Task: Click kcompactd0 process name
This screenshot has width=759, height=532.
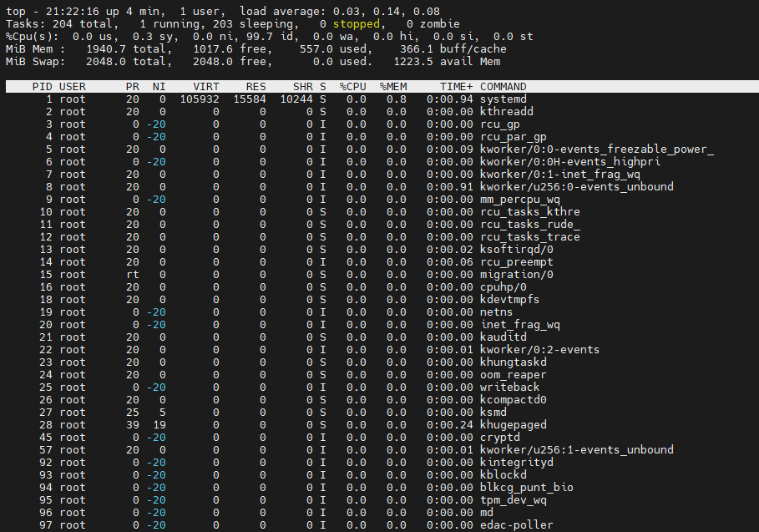Action: (x=514, y=400)
